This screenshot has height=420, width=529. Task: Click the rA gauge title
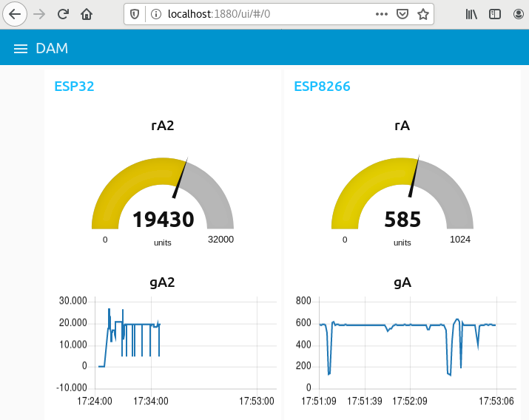click(x=402, y=126)
